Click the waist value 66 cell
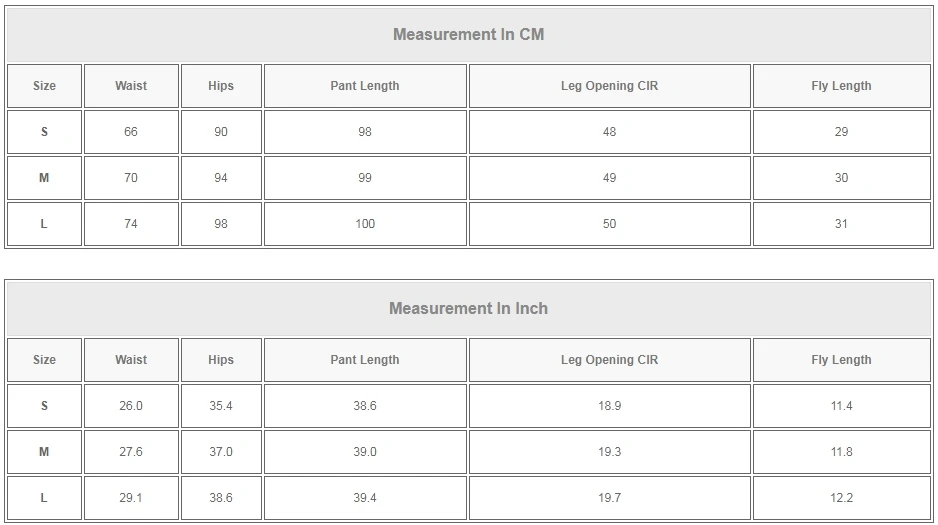The image size is (938, 525). (x=131, y=132)
